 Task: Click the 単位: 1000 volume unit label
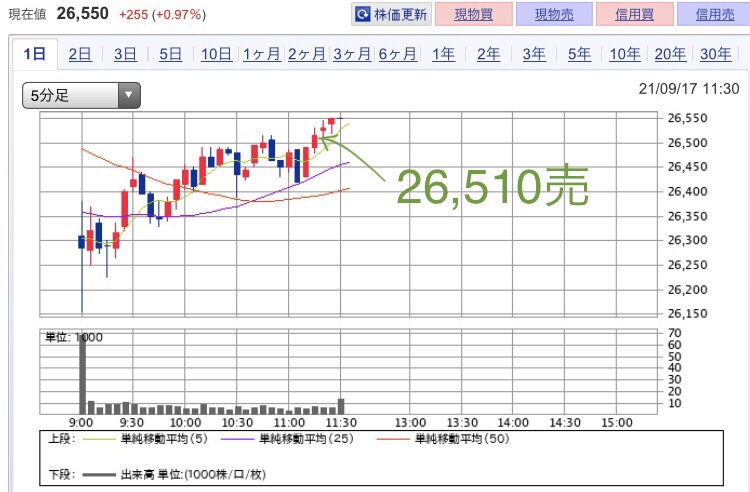point(74,337)
